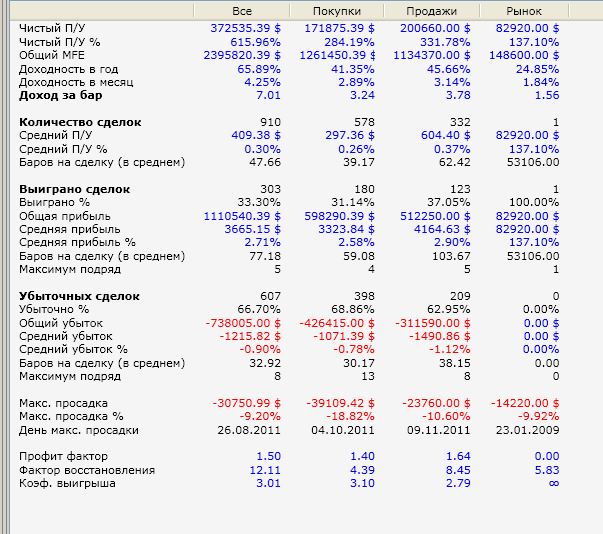Screen dimensions: 603x534
Task: Select the 'Доходность в год' row label
Action: tap(68, 69)
